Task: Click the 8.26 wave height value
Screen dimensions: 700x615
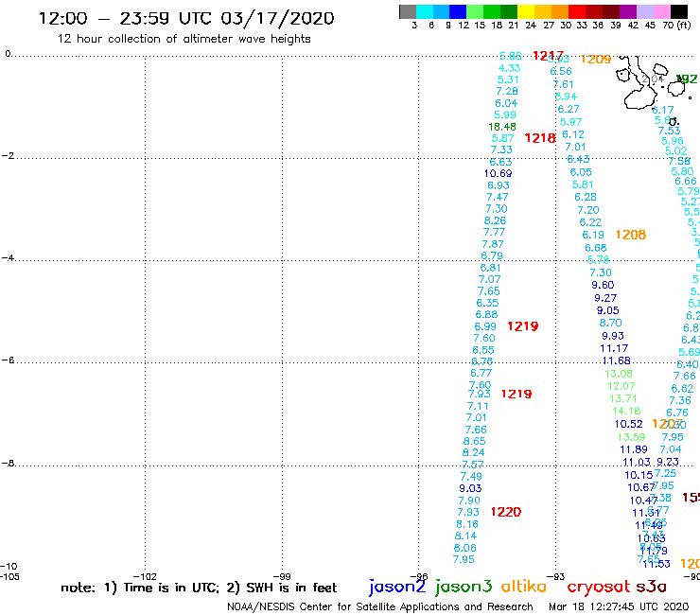Action: click(x=495, y=220)
